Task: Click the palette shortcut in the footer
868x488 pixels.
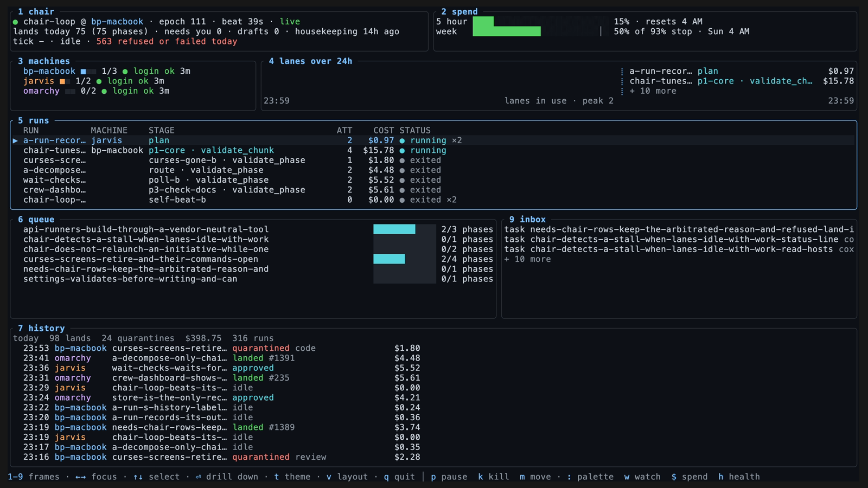Action: coord(590,477)
